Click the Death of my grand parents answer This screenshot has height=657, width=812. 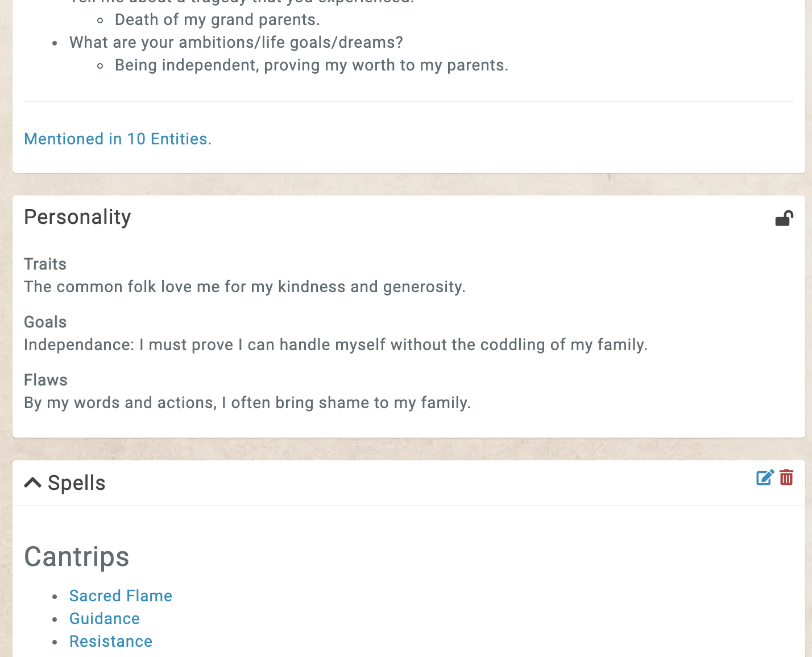[217, 20]
